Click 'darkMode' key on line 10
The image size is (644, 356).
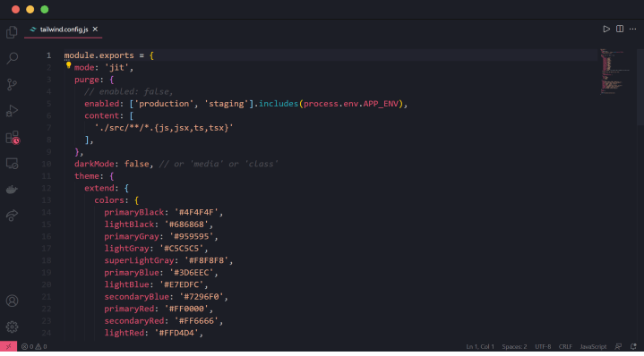pyautogui.click(x=94, y=164)
